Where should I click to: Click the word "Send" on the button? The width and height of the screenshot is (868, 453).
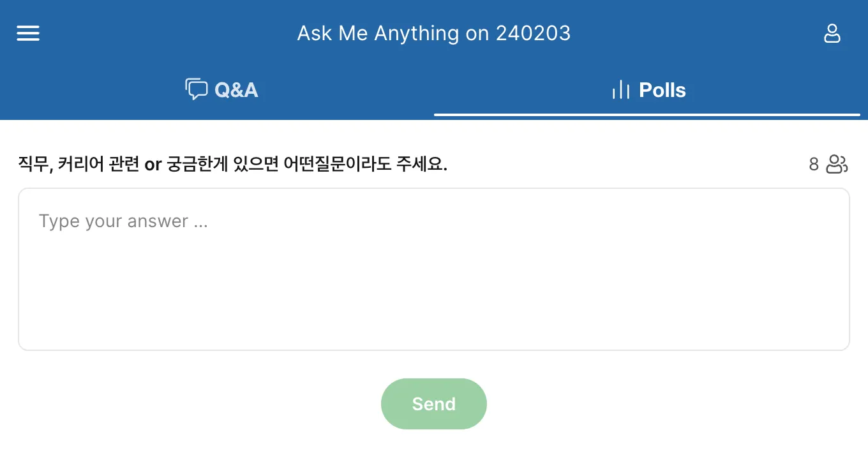tap(434, 404)
